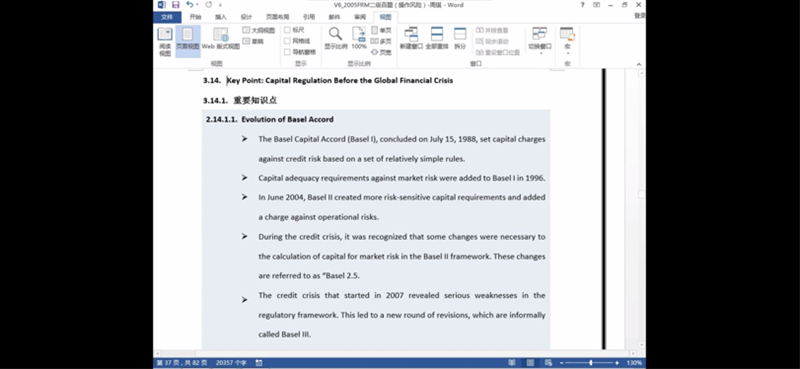This screenshot has width=800, height=369.
Task: Adjust the zoom slider in status bar
Action: click(x=591, y=362)
